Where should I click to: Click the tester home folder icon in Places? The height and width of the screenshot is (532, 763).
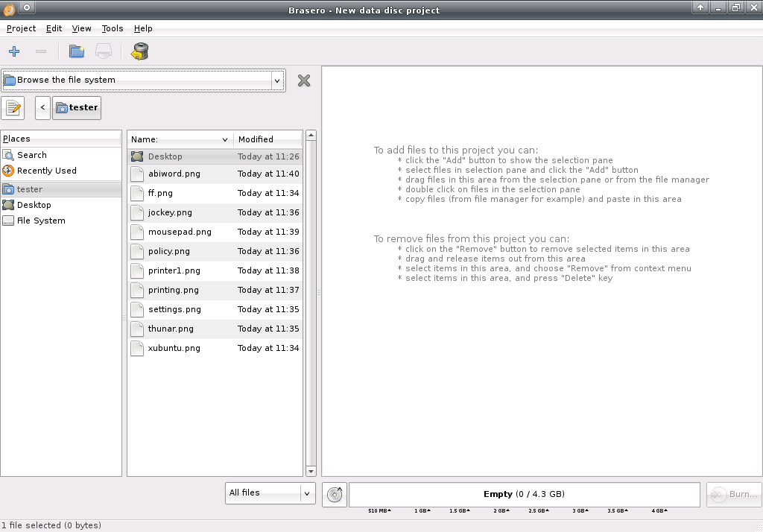pos(8,189)
